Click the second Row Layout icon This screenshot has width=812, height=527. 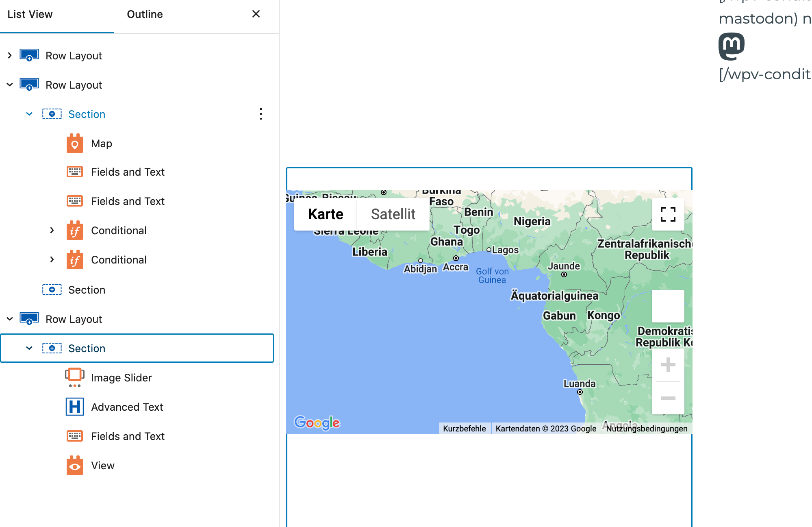(29, 85)
